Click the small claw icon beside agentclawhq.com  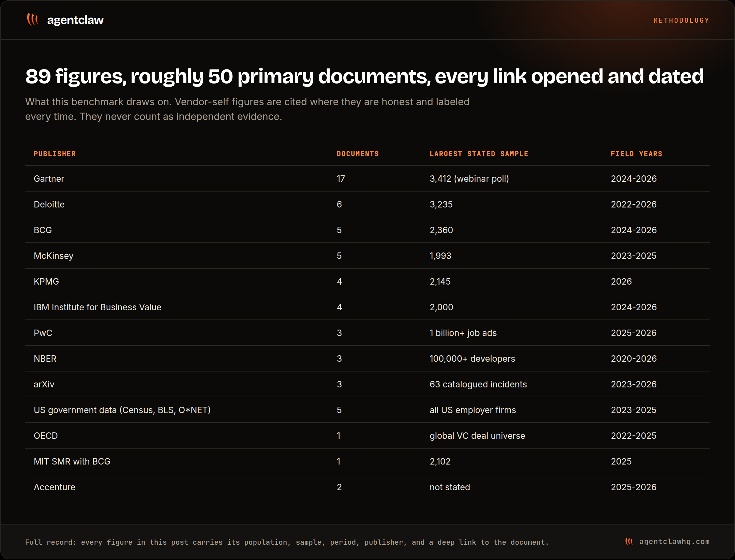629,542
